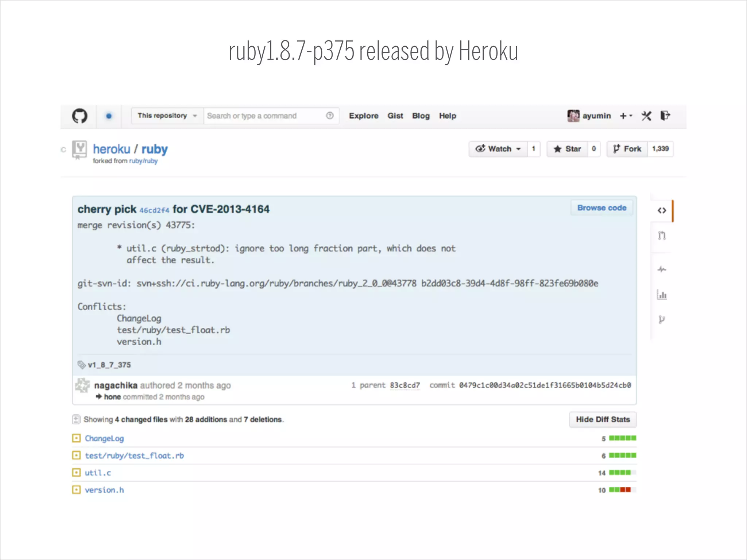Open the Pull Requests sidebar icon
Image resolution: width=747 pixels, height=560 pixels.
click(x=662, y=236)
